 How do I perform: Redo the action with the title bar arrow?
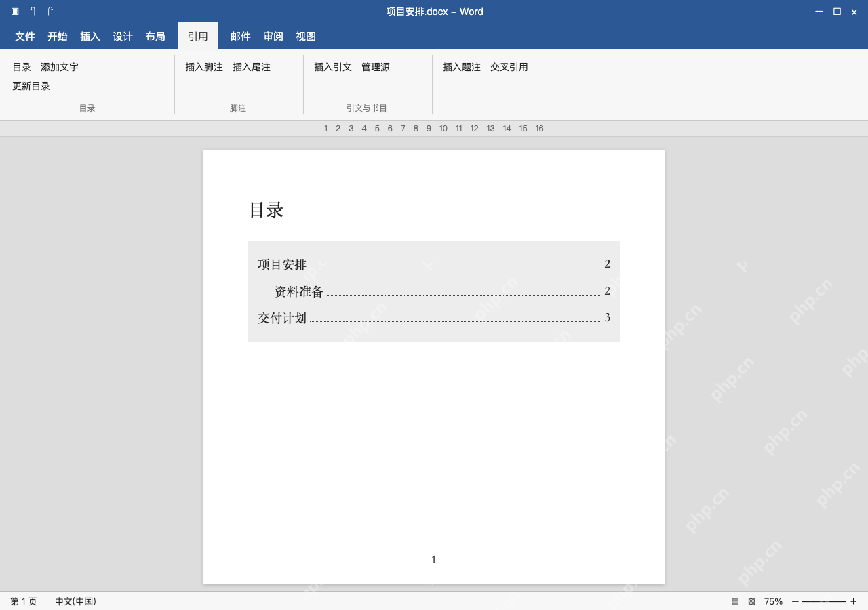coord(50,11)
